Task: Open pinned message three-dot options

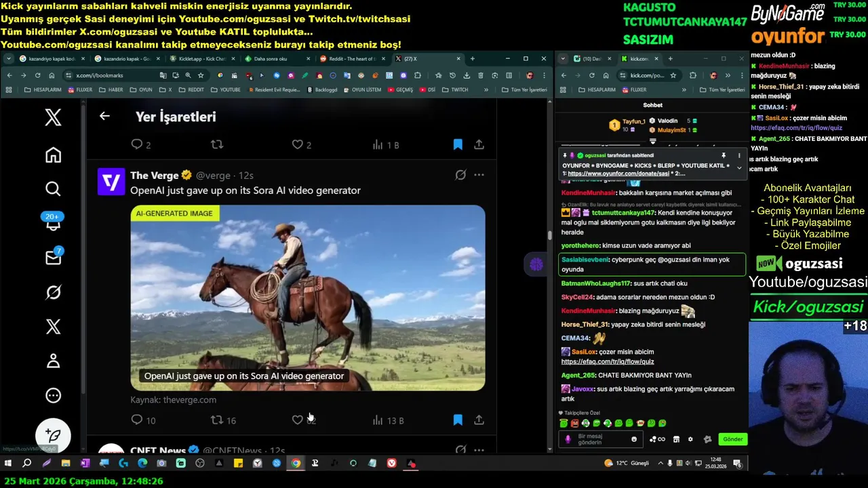Action: (739, 156)
